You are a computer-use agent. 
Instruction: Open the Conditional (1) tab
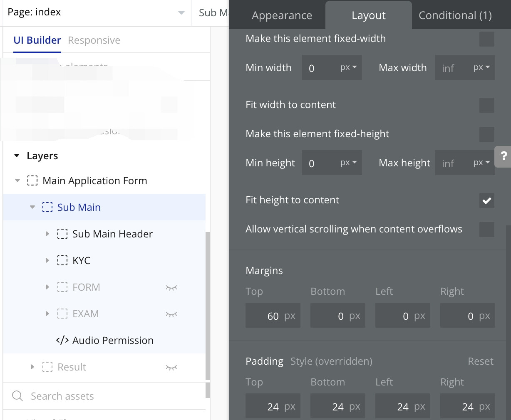[x=455, y=16]
